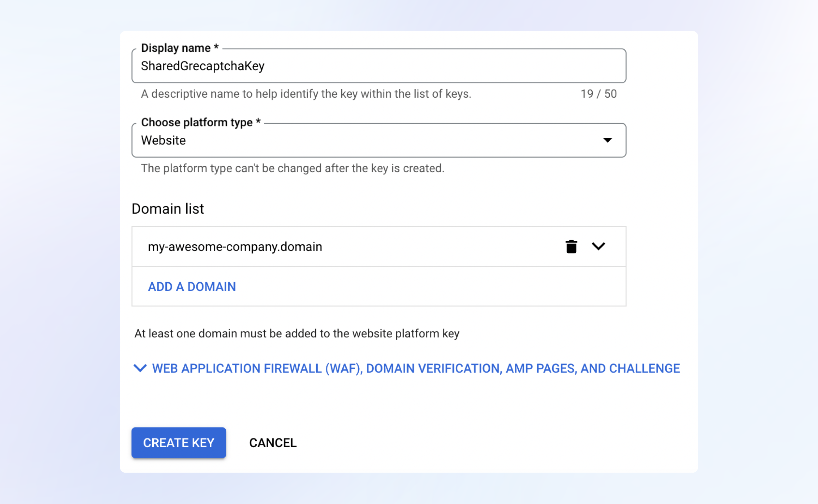Open the platform type dropdown arrow
The height and width of the screenshot is (504, 818).
[x=607, y=140]
